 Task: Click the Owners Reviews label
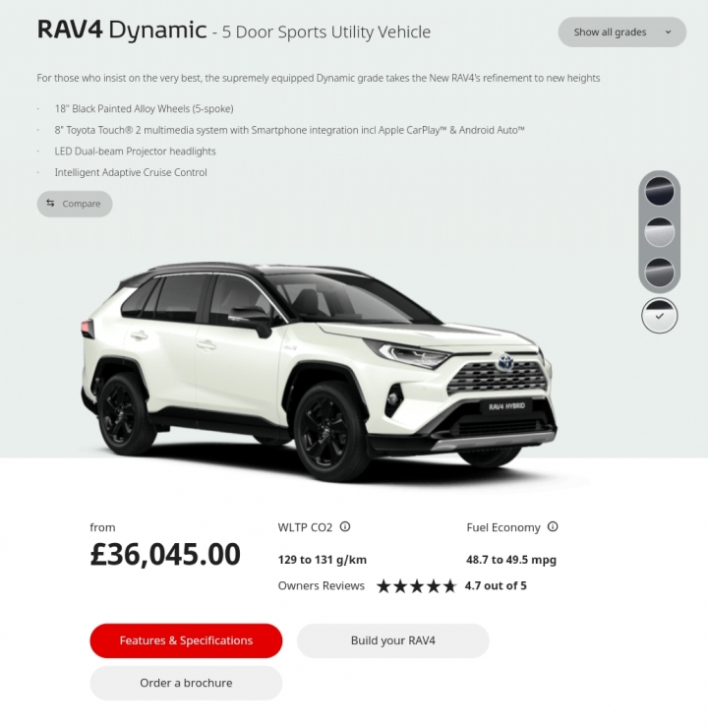point(322,586)
